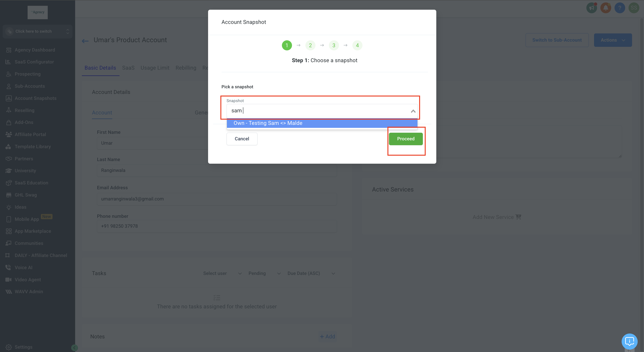The height and width of the screenshot is (352, 644).
Task: Open Account Snapshots in the sidebar
Action: (35, 98)
